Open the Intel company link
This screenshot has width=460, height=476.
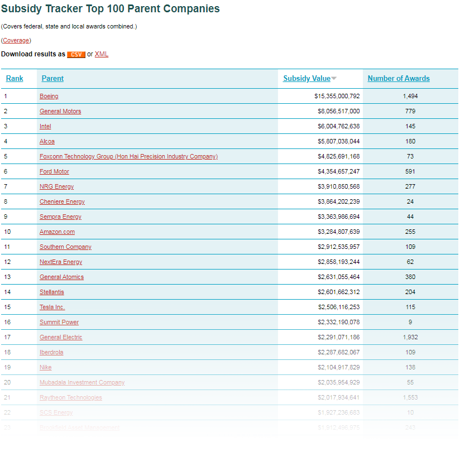(x=45, y=126)
